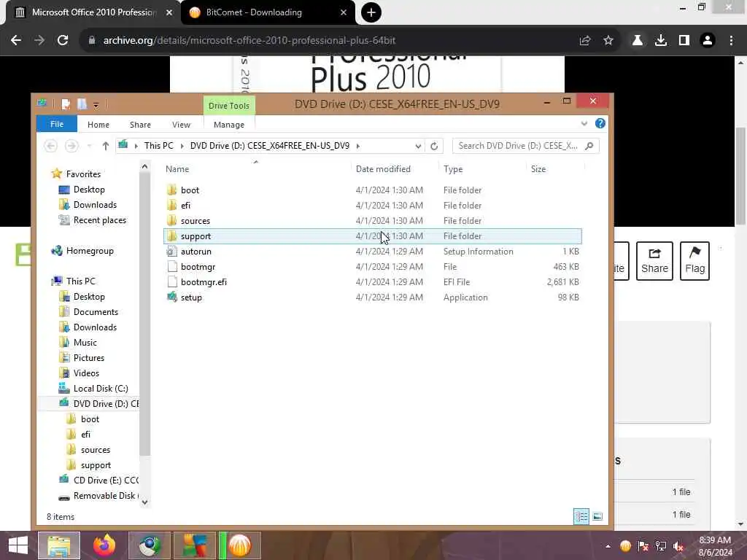Sort files by Date modified column
Screen dimensions: 747x560
point(395,169)
